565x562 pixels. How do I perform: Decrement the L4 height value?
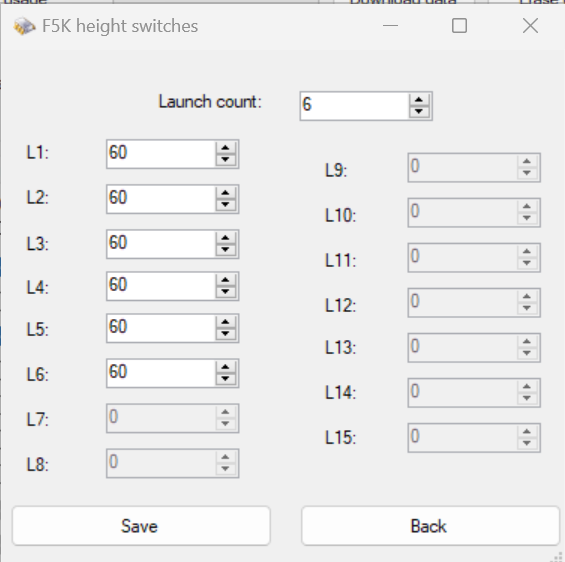tap(226, 292)
